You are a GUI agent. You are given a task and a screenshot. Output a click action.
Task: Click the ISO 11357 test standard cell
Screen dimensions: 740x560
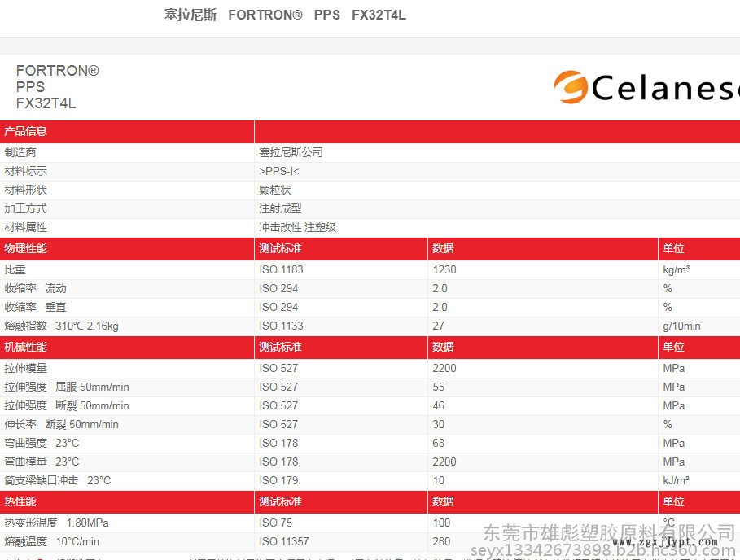click(x=284, y=541)
